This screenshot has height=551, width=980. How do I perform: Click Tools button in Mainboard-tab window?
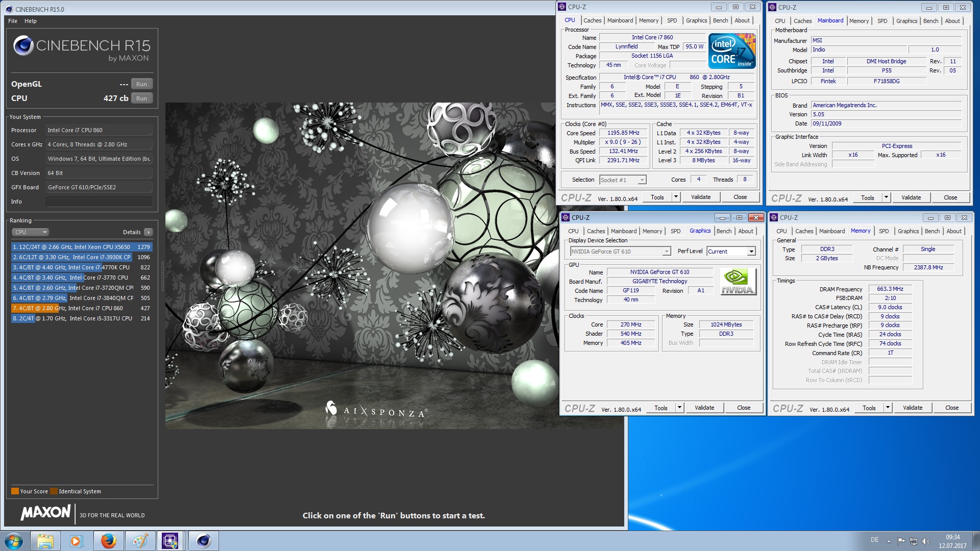point(867,197)
